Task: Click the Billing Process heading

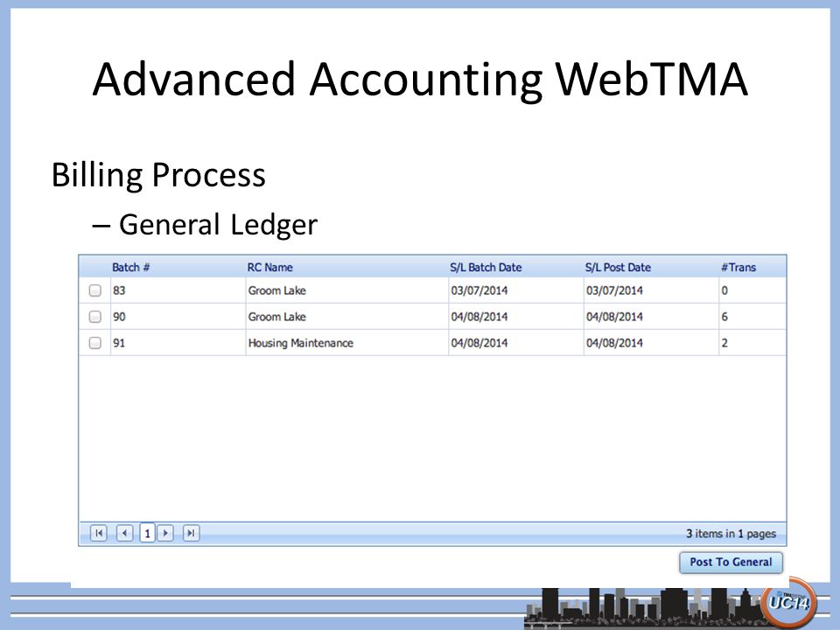Action: pos(158,175)
